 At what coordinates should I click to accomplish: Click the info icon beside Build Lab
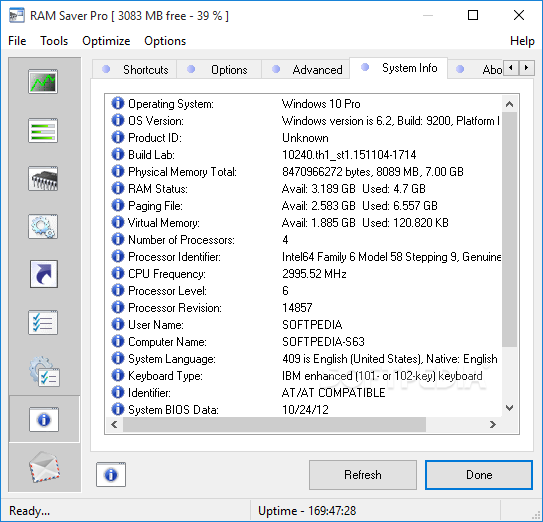point(118,154)
